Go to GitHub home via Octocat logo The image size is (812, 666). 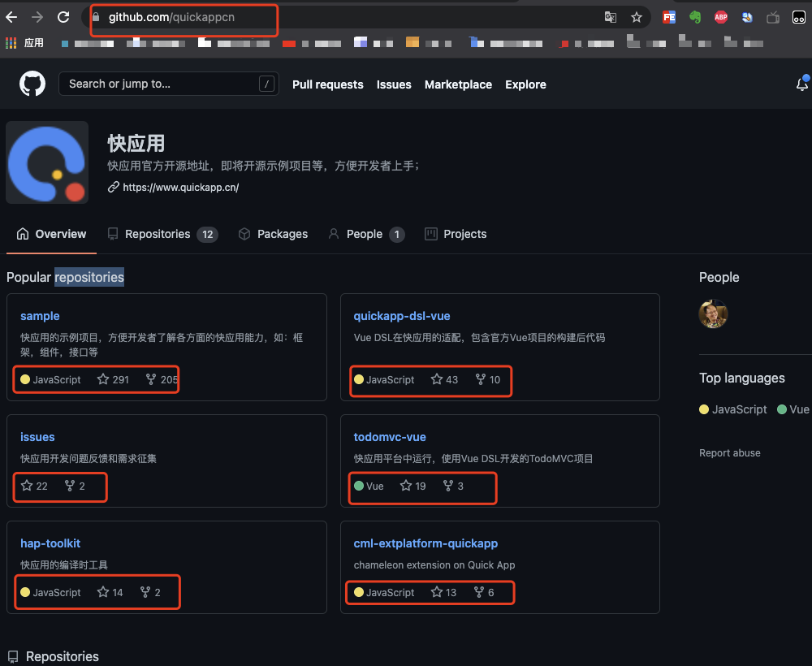pyautogui.click(x=32, y=84)
